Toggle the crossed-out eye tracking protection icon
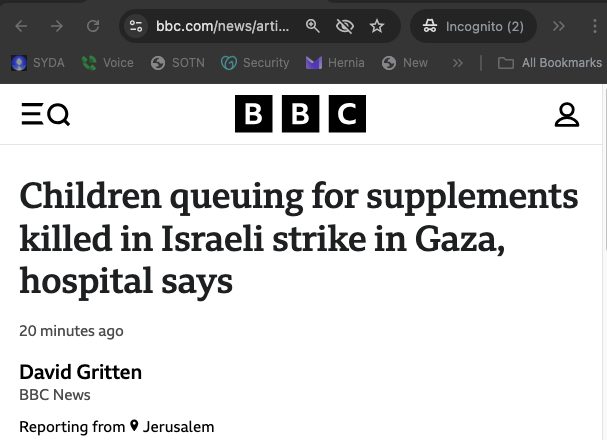Image resolution: width=607 pixels, height=440 pixels. click(x=345, y=26)
